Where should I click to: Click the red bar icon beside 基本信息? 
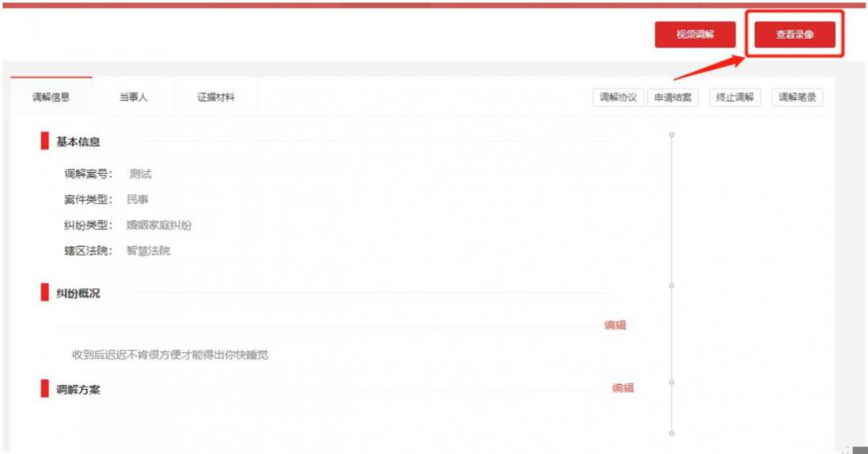coord(45,141)
